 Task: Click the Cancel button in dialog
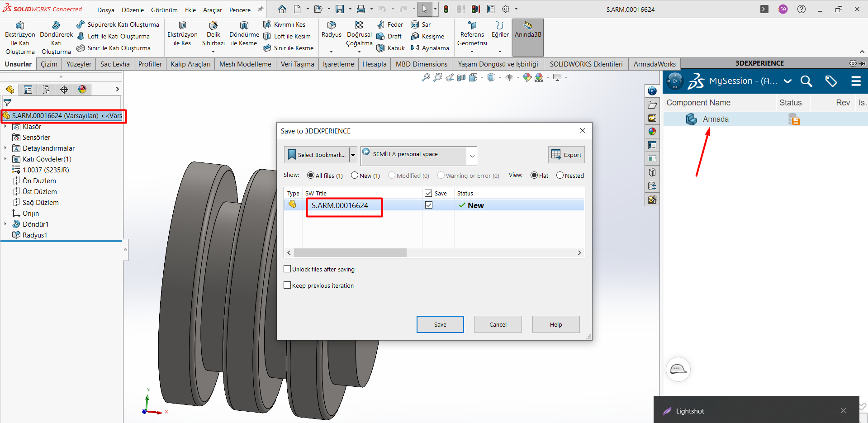[498, 324]
